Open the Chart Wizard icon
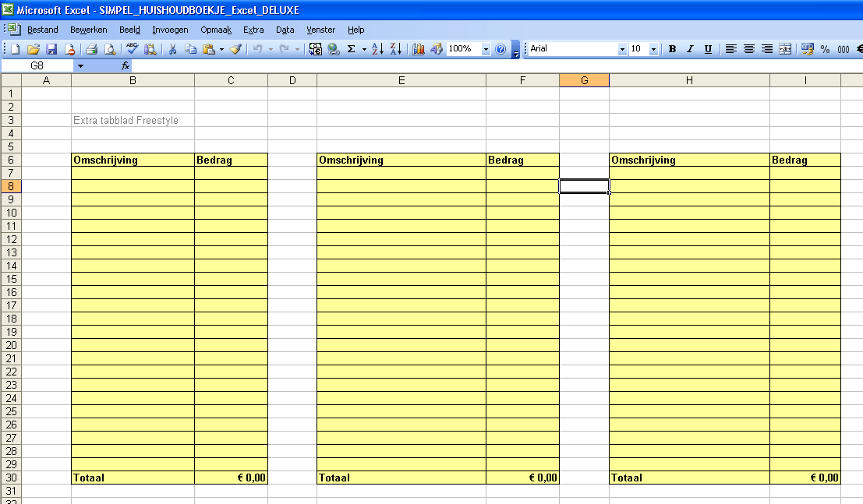 click(419, 49)
